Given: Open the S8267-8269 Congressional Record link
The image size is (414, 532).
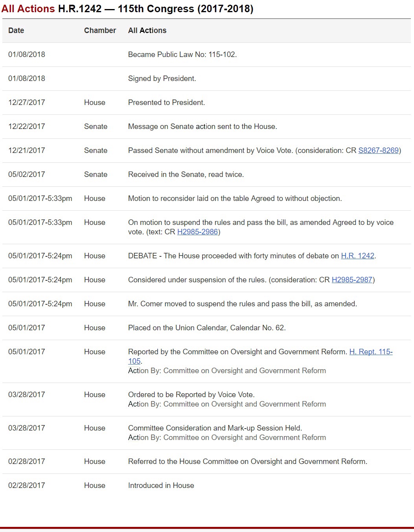Looking at the screenshot, I should pyautogui.click(x=378, y=150).
